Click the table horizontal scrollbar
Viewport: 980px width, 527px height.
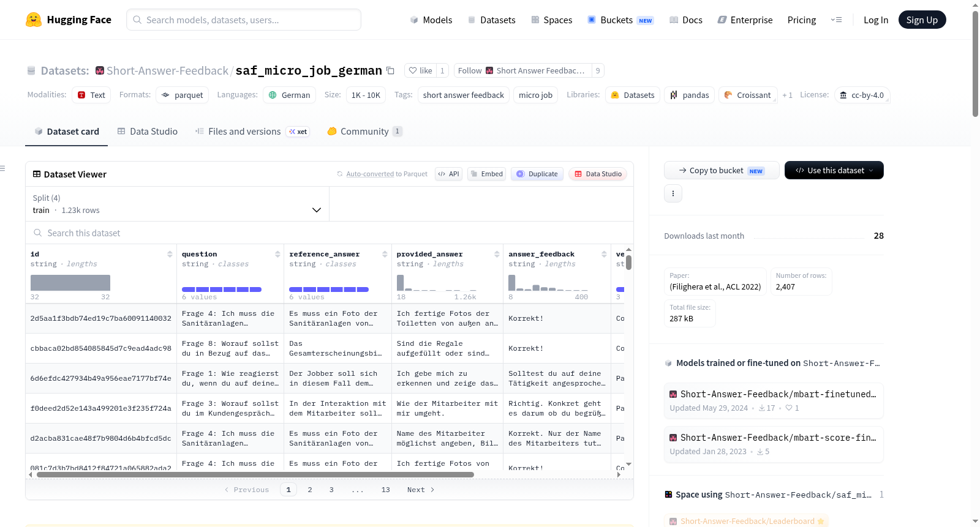click(255, 474)
